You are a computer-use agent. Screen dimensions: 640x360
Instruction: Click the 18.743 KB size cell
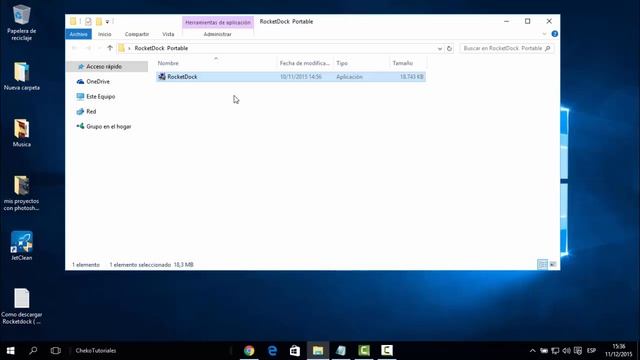pos(411,77)
